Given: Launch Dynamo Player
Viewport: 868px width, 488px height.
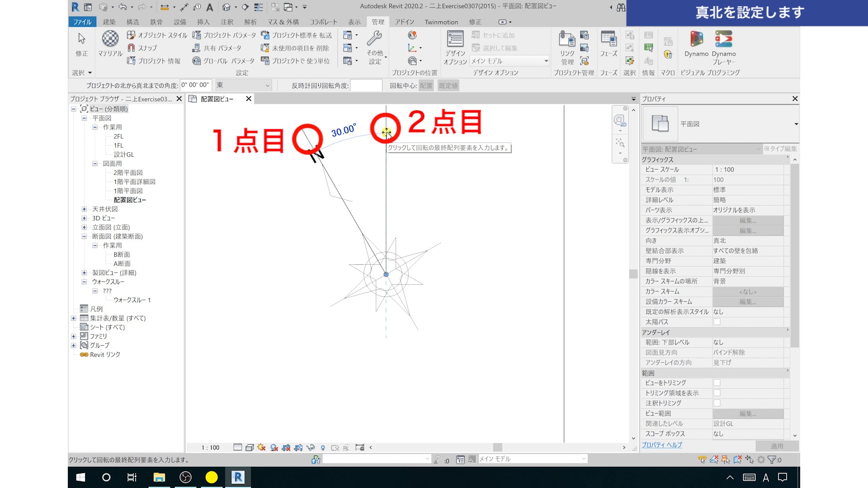Looking at the screenshot, I should tap(723, 40).
